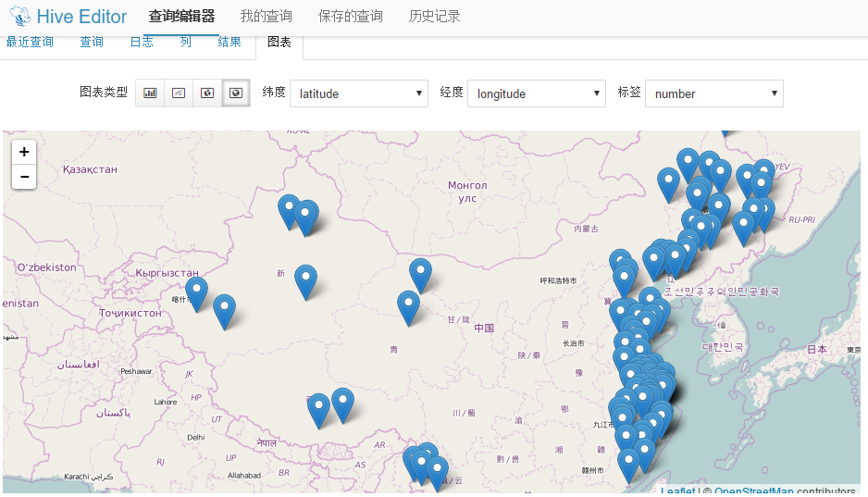This screenshot has width=868, height=497.
Task: Open the 经度 longitude dropdown
Action: [537, 93]
